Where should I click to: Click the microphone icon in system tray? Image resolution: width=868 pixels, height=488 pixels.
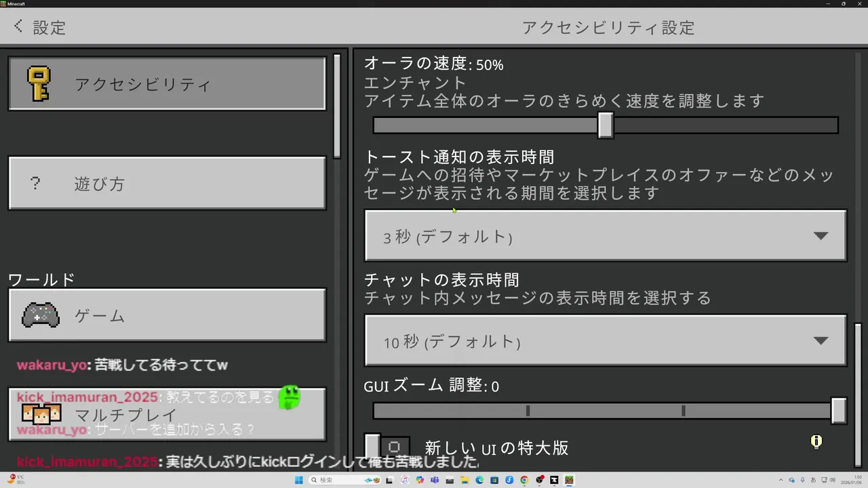[802, 480]
